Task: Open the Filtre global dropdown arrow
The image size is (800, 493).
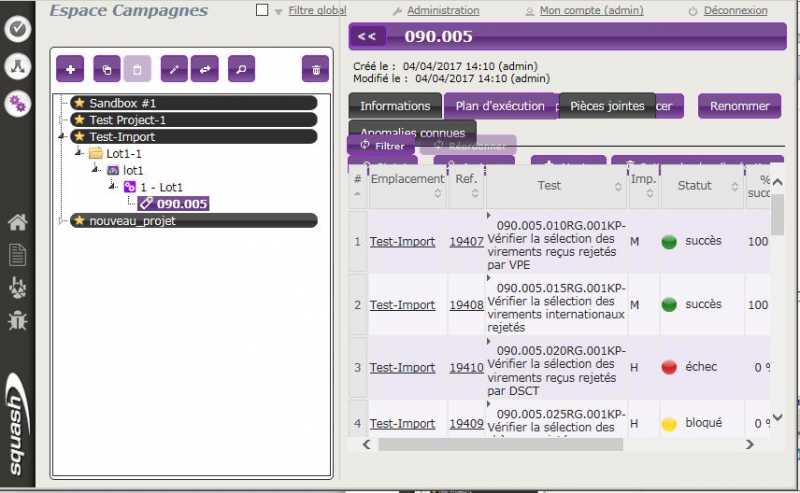Action: (279, 11)
